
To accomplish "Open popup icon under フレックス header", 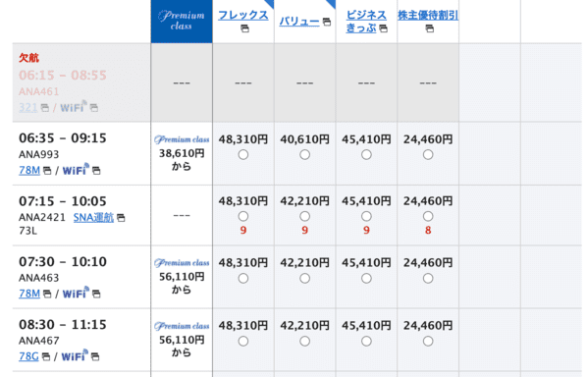I will pos(244,28).
